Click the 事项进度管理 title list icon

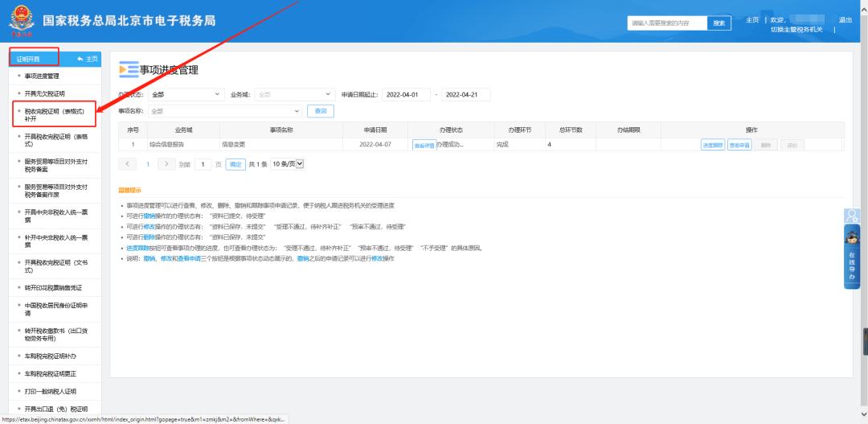[x=129, y=69]
